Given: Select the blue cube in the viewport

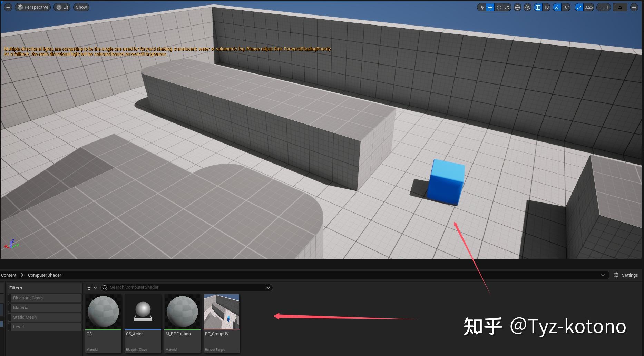Looking at the screenshot, I should click(x=446, y=182).
